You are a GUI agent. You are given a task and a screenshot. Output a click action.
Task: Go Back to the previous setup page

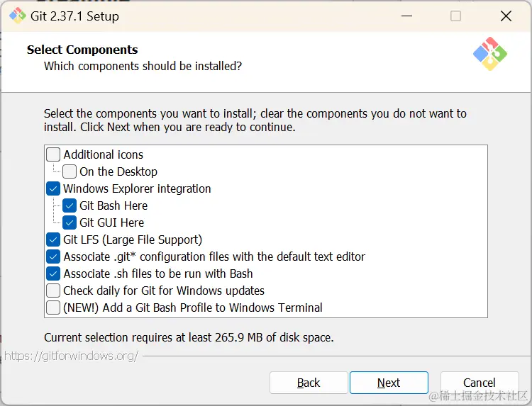309,383
